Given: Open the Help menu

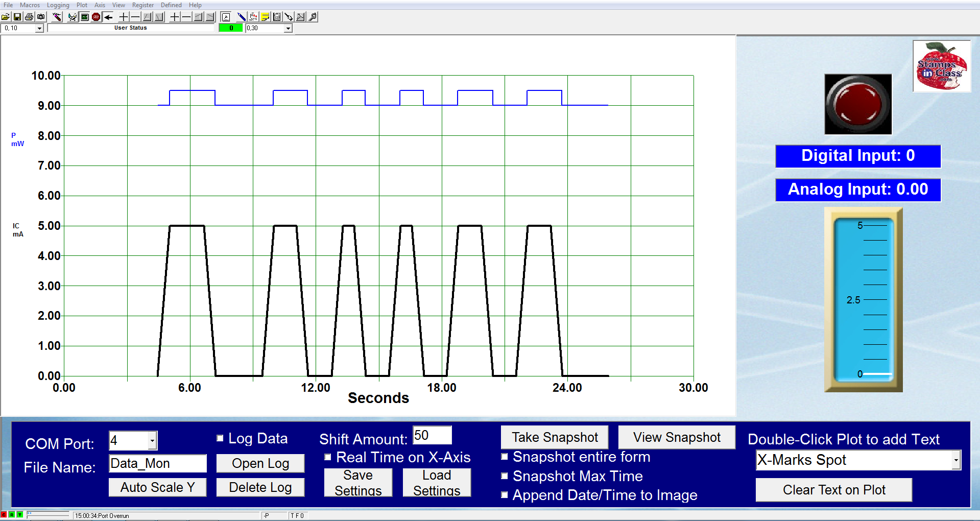Looking at the screenshot, I should 195,5.
